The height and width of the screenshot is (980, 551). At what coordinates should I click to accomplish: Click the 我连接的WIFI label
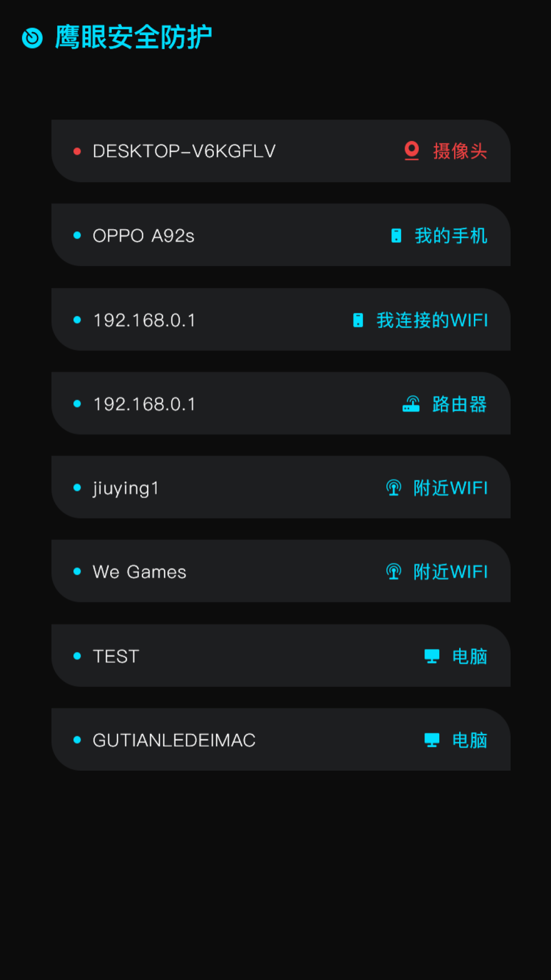tap(432, 320)
